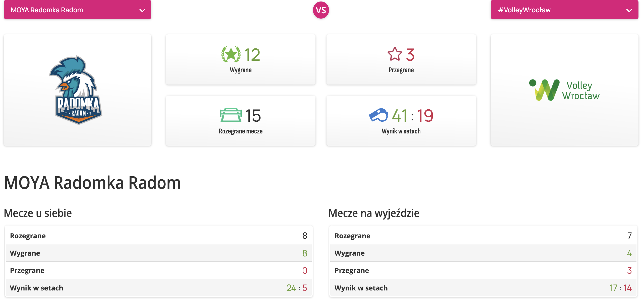644x304 pixels.
Task: Click the Mecze u siebie heading
Action: coord(38,213)
